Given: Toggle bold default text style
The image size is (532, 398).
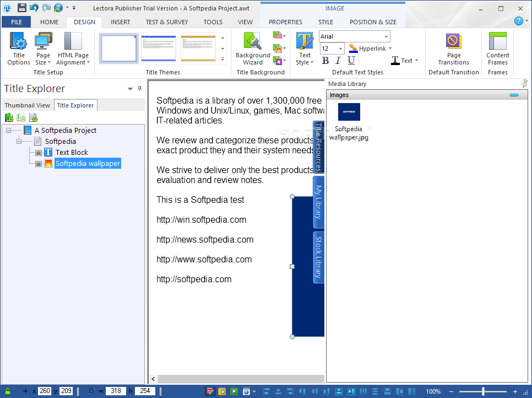Looking at the screenshot, I should click(x=325, y=61).
